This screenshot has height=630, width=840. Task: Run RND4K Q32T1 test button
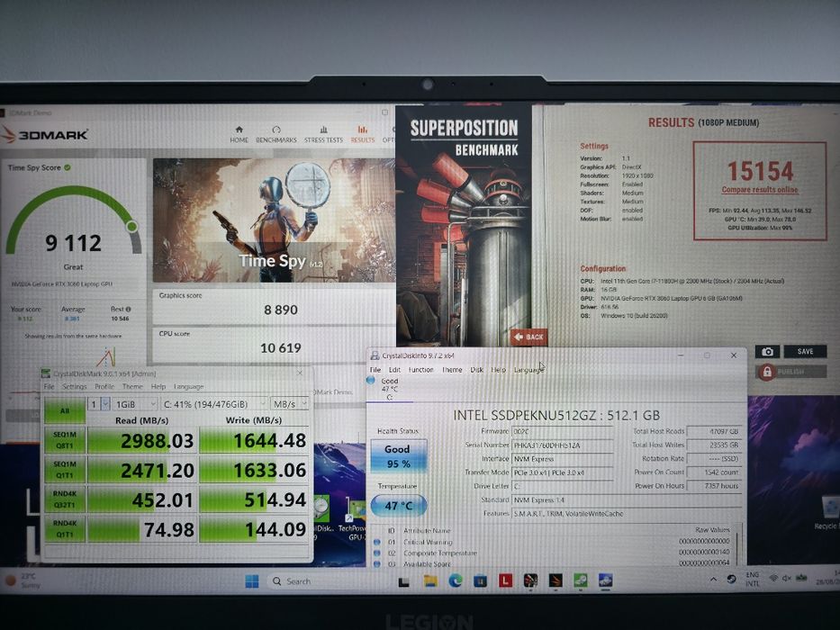coord(65,499)
